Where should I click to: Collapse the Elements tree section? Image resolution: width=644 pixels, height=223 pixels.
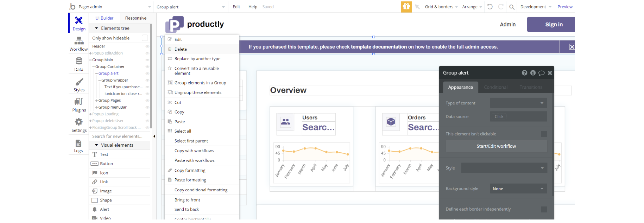tap(96, 28)
